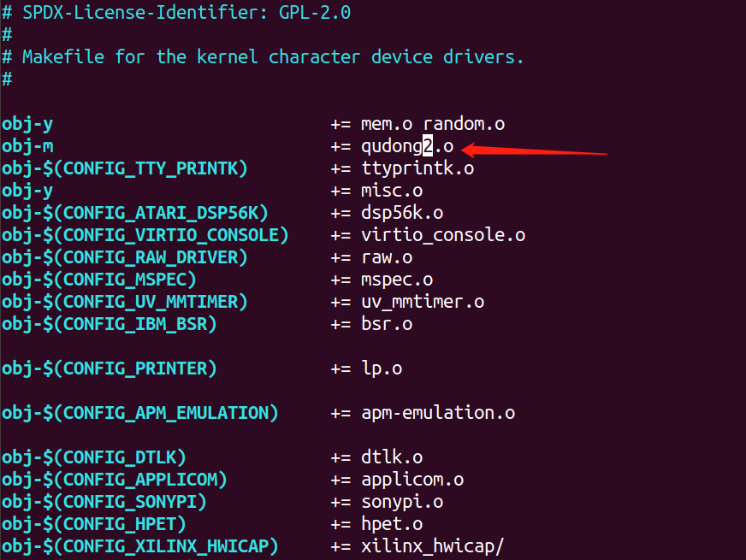Click SPDX-License-Identifier comment line
The width and height of the screenshot is (746, 560).
[176, 13]
